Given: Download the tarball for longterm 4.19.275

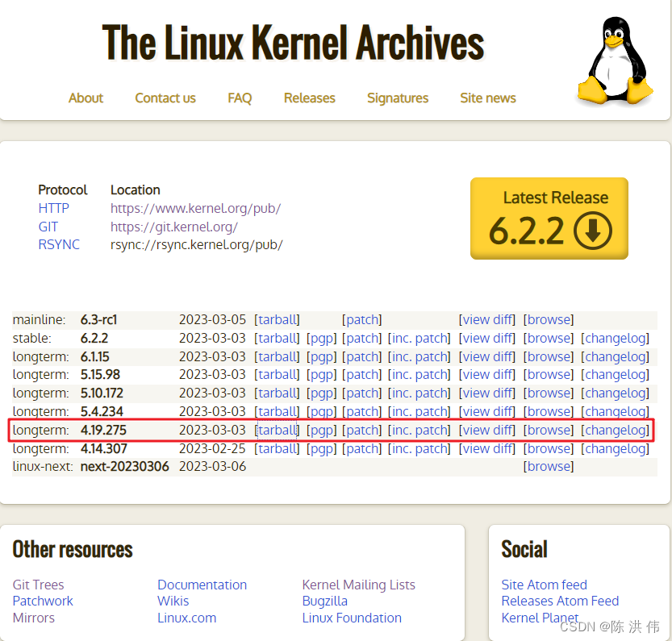Looking at the screenshot, I should click(x=277, y=430).
